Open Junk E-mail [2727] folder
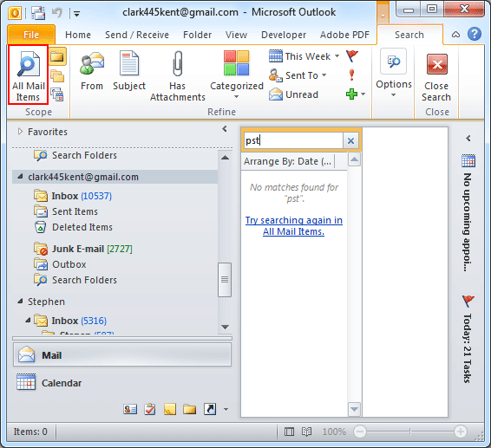The width and height of the screenshot is (491, 448). 83,249
